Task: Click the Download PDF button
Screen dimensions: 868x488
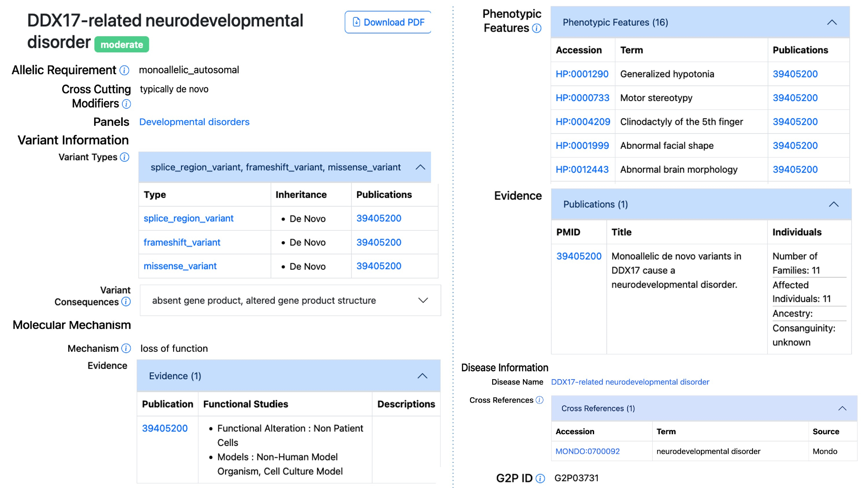Action: point(388,22)
